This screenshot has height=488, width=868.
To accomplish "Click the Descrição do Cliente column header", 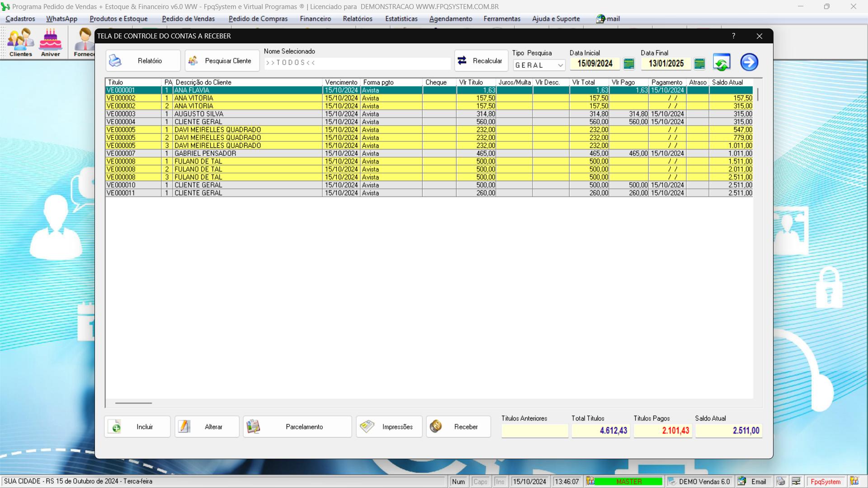I will (248, 82).
